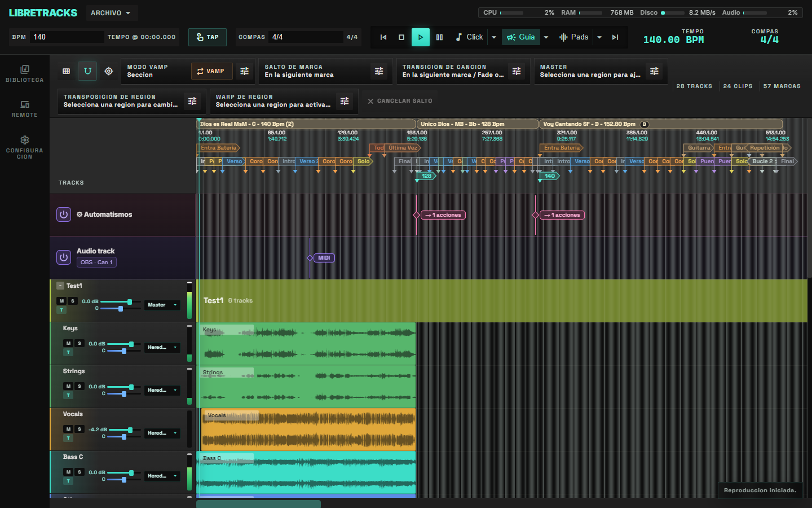Viewport: 812px width, 508px height.
Task: Open Keys track output dropdown
Action: point(162,347)
